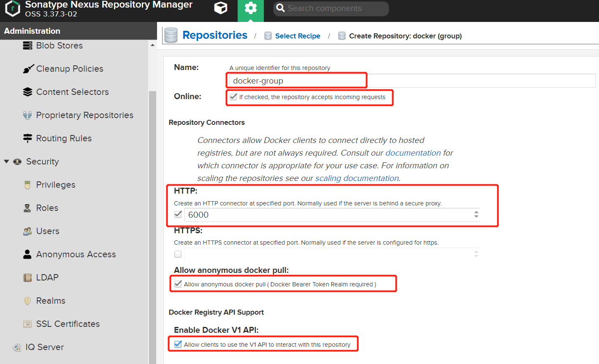Viewport: 599px width, 364px height.
Task: Click the repository Name input field
Action: (412, 81)
